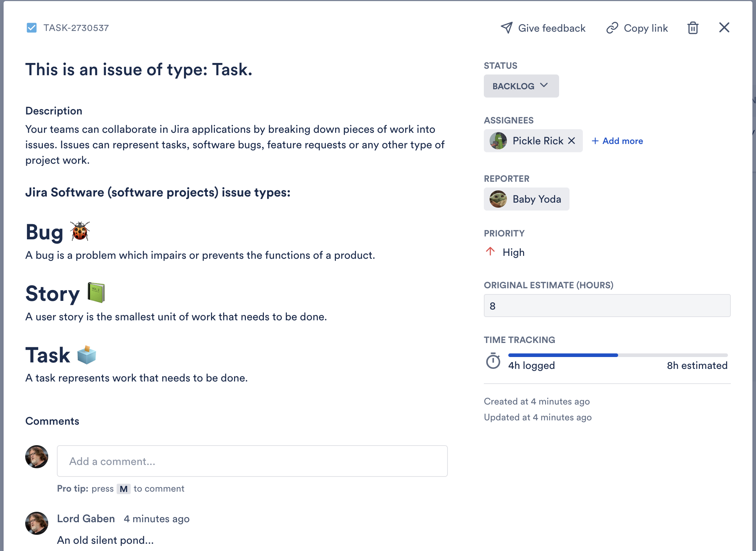Click the original estimate hours input

607,306
